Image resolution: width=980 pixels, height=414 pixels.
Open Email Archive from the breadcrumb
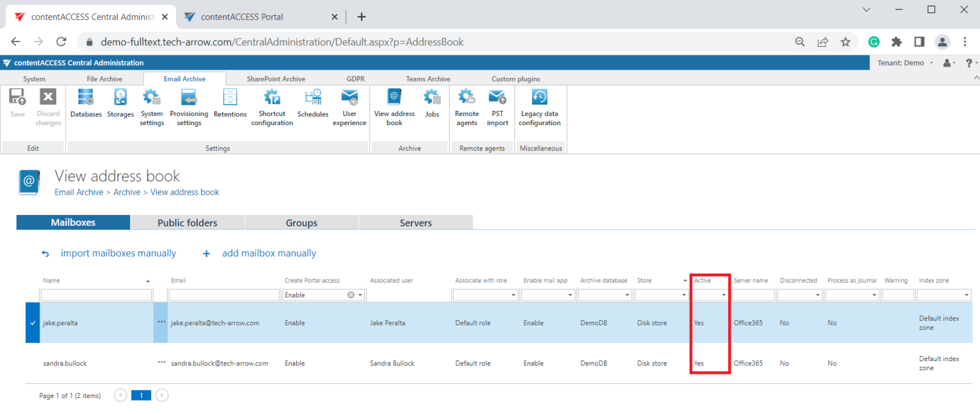point(78,191)
